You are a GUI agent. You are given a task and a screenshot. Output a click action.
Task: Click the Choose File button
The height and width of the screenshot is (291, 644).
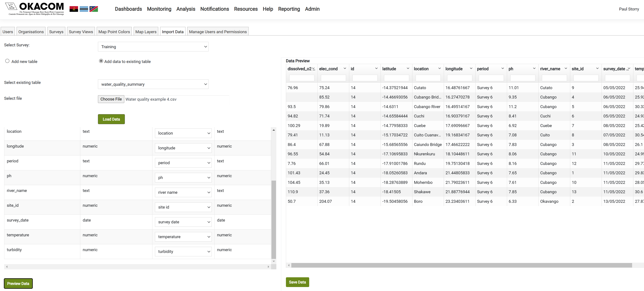pos(111,99)
